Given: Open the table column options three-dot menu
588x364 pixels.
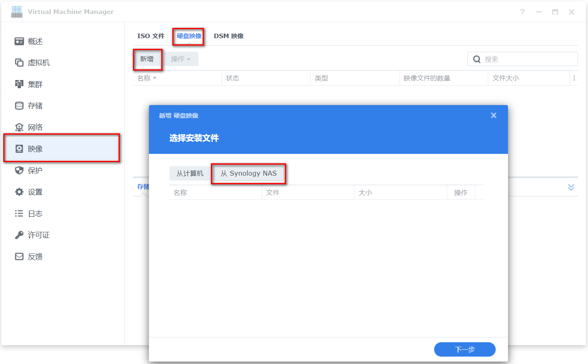Looking at the screenshot, I should [574, 78].
